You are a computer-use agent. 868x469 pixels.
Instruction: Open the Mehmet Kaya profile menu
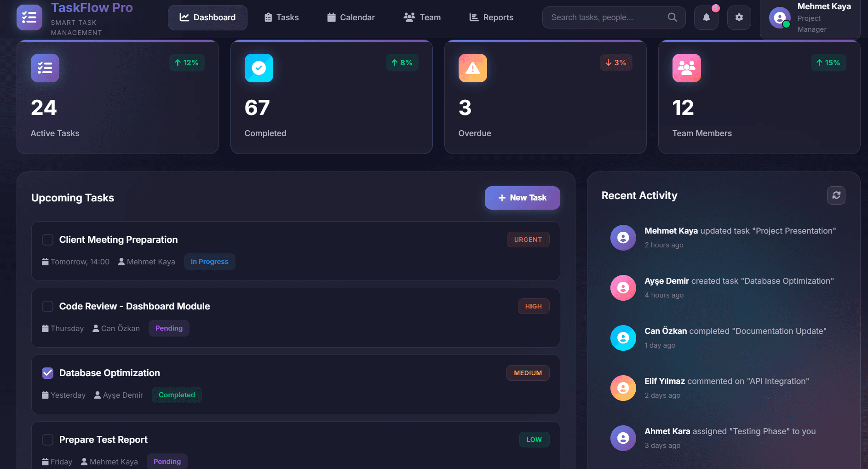pos(810,18)
